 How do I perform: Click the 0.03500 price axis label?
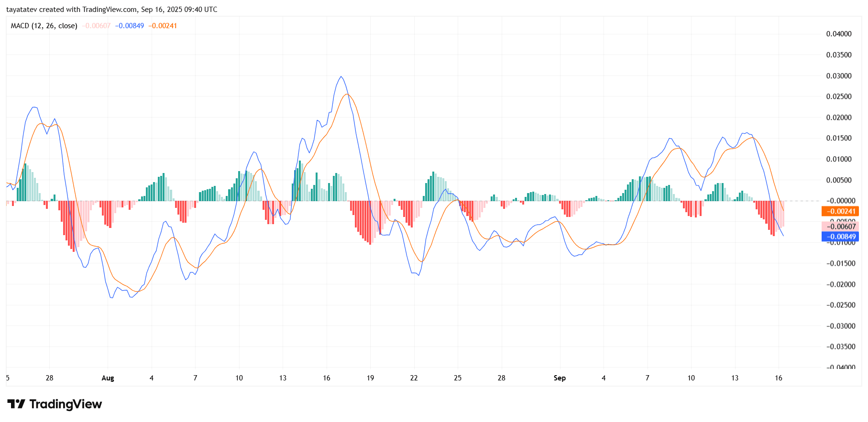839,55
